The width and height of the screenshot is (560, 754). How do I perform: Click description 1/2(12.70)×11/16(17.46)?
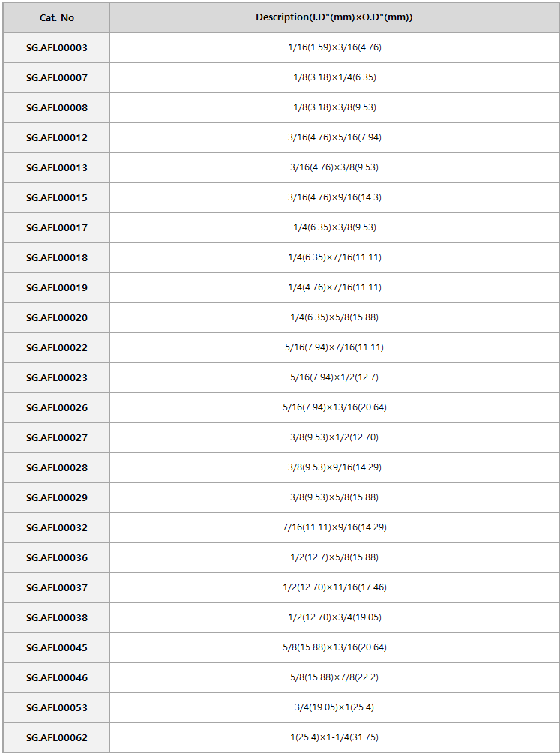coord(334,587)
